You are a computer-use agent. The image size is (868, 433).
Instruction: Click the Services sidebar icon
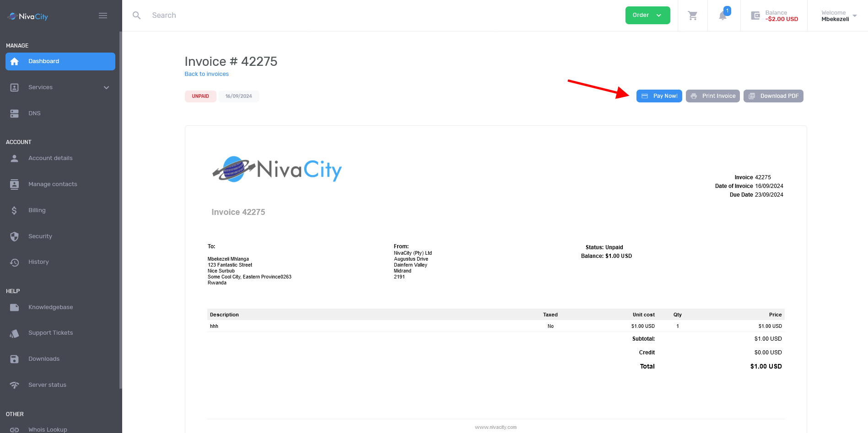coord(15,87)
